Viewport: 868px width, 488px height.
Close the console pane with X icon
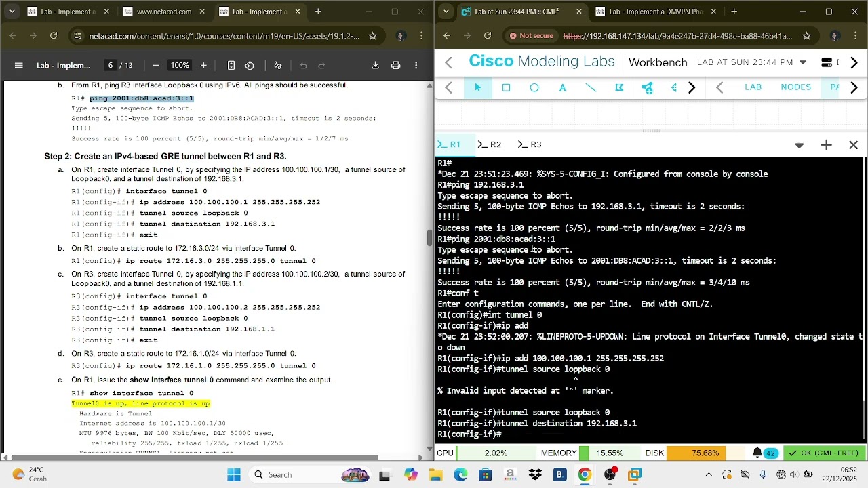pos(853,144)
